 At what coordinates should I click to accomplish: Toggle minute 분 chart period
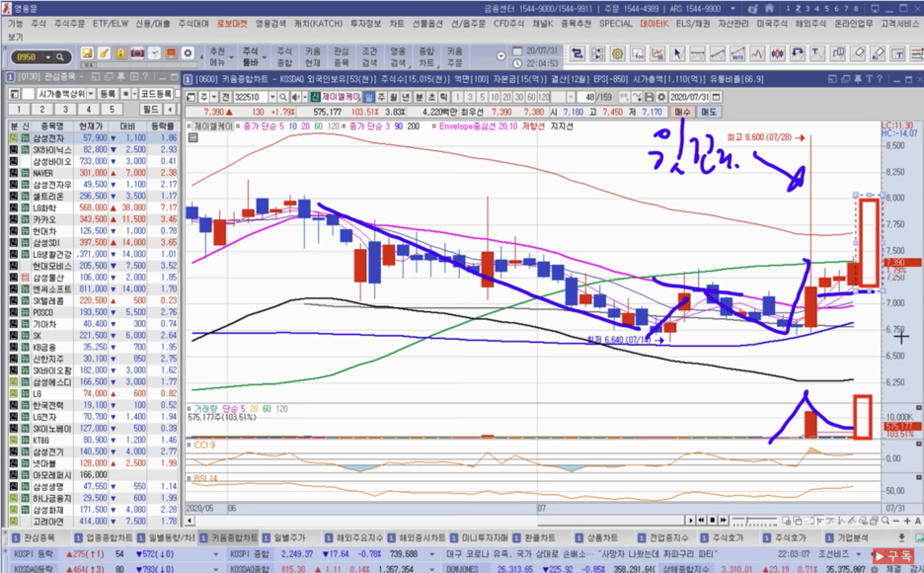[420, 97]
